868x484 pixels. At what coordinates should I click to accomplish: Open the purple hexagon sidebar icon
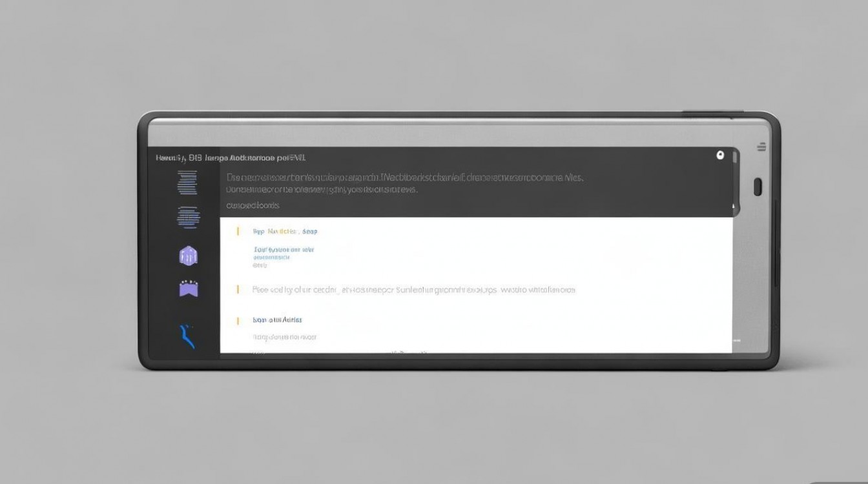188,256
